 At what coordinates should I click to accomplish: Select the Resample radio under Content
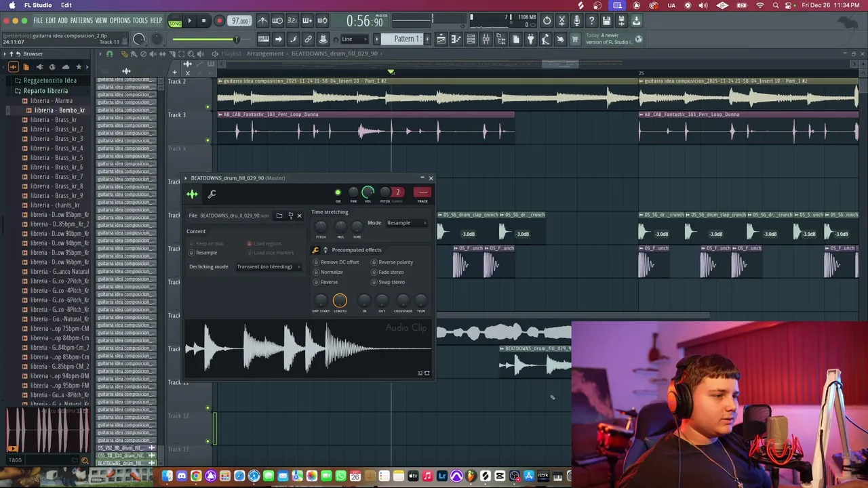pyautogui.click(x=203, y=253)
